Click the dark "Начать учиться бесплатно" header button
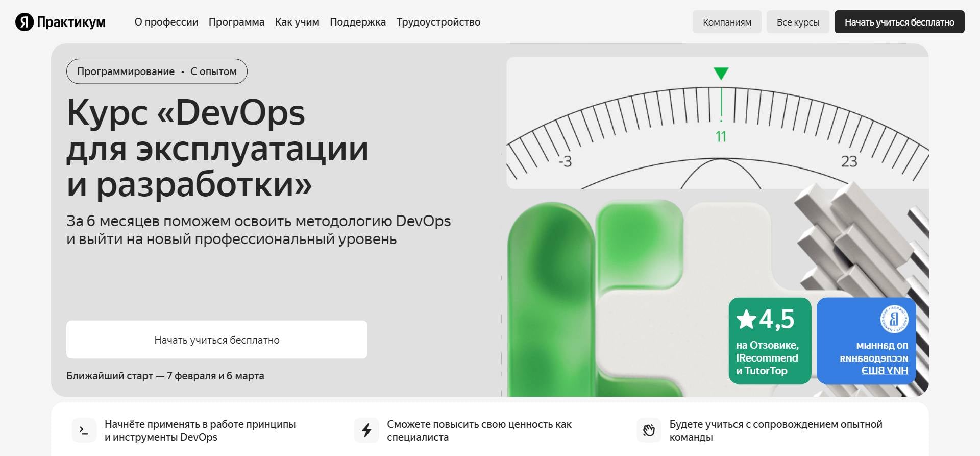Screen dimensions: 980x456 pyautogui.click(x=899, y=22)
